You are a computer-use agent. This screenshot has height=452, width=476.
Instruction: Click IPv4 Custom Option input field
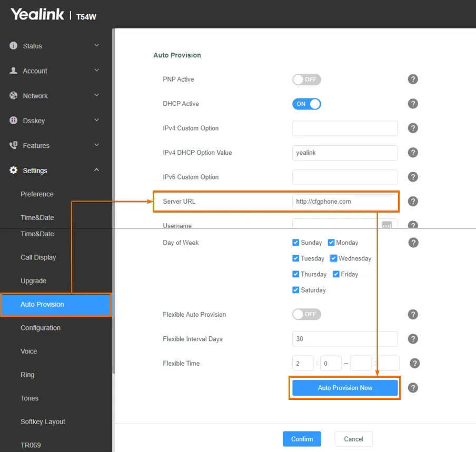click(345, 128)
